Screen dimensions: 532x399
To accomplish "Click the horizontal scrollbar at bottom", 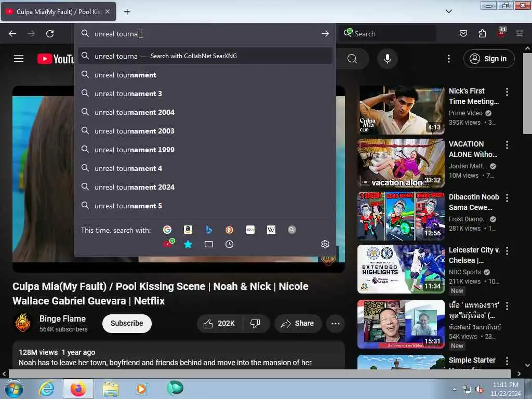I will click(260, 374).
